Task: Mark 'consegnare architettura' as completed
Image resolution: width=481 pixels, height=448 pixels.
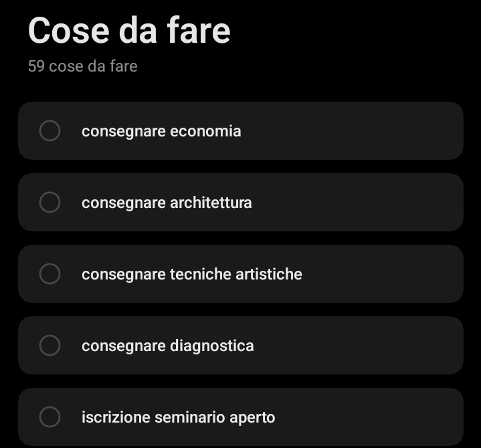Action: (x=50, y=203)
